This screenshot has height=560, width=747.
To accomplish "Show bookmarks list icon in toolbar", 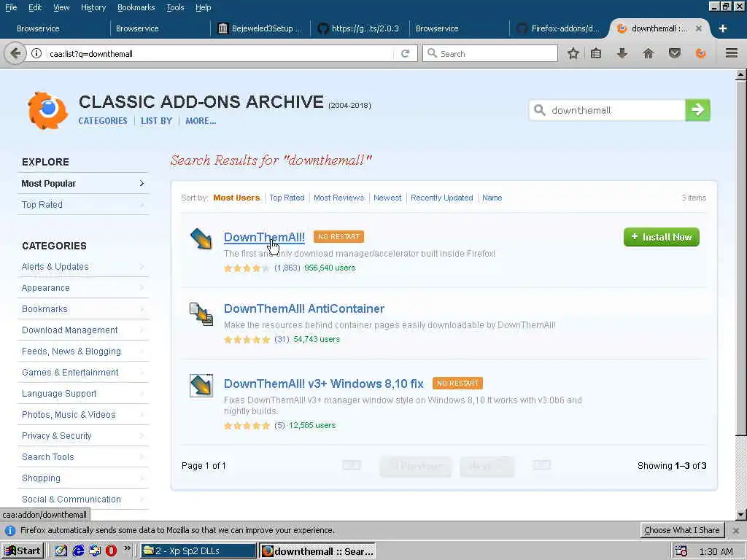I will tap(595, 53).
